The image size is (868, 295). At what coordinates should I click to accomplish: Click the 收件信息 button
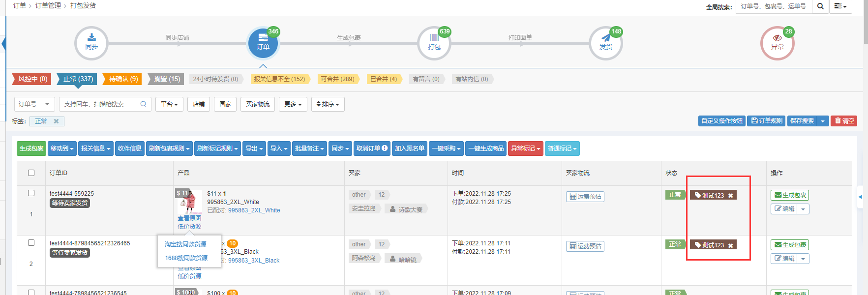(130, 148)
